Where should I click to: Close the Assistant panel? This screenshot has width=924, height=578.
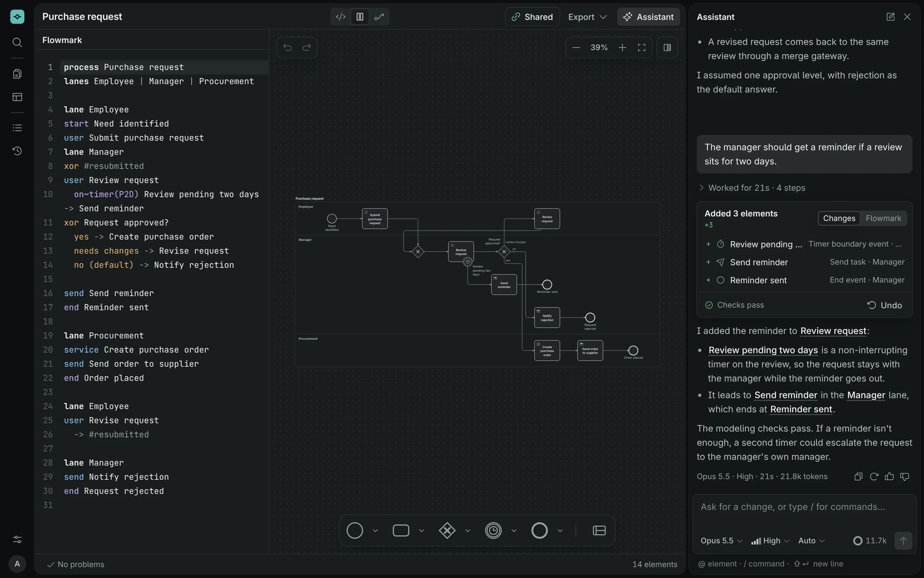coord(907,17)
